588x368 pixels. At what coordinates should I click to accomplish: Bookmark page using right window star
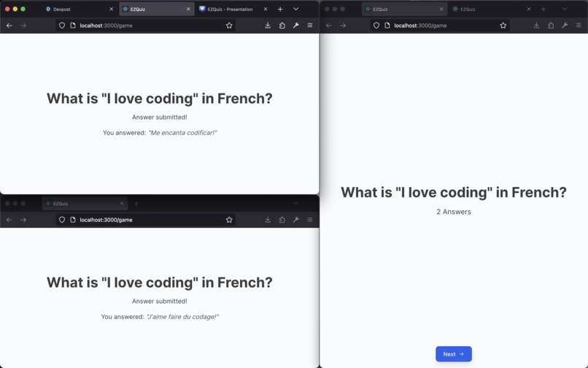tap(503, 26)
